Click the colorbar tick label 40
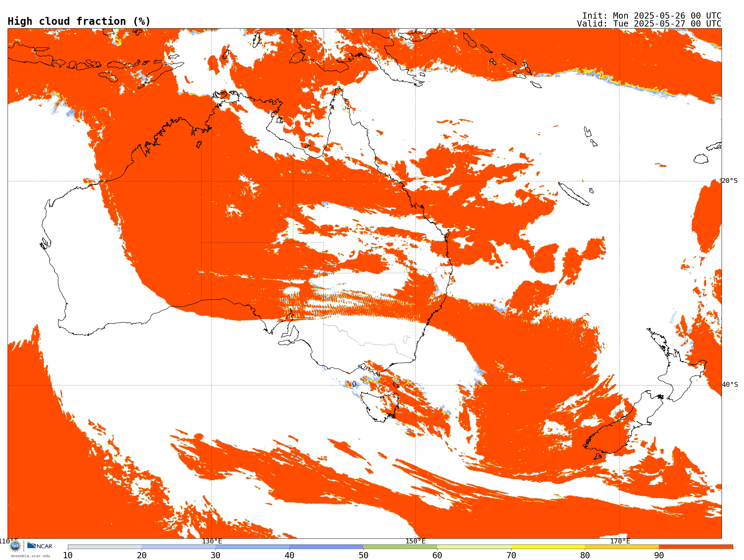 [x=289, y=555]
